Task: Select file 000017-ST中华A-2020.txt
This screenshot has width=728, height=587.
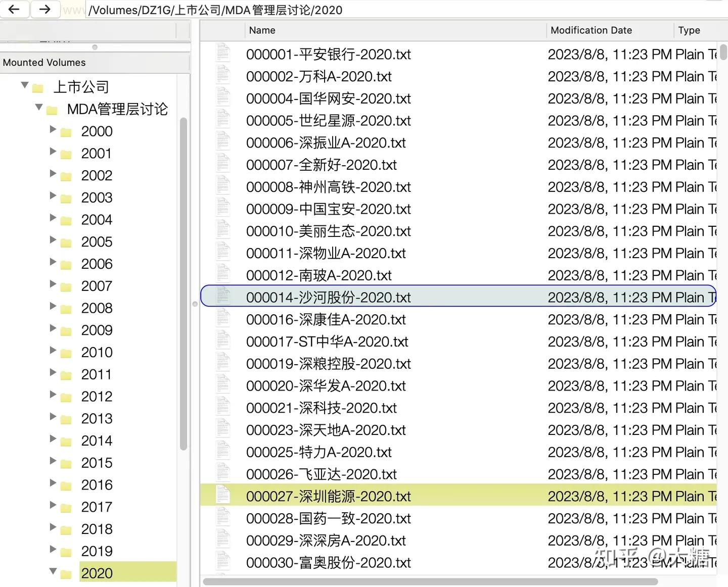Action: pos(327,341)
